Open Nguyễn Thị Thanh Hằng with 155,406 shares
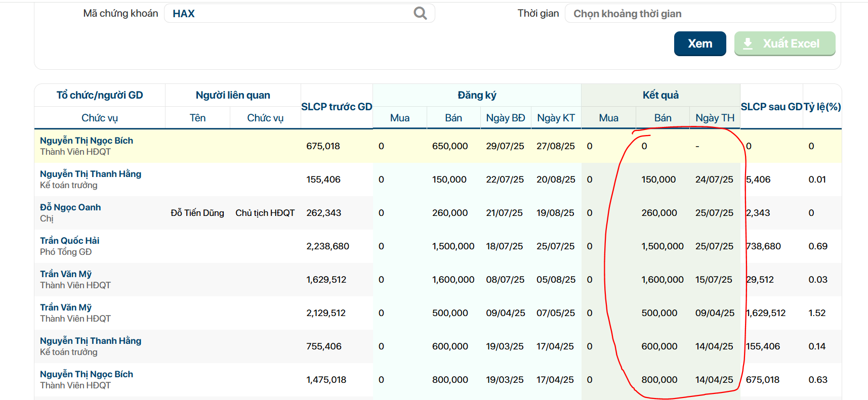868x400 pixels. point(91,174)
